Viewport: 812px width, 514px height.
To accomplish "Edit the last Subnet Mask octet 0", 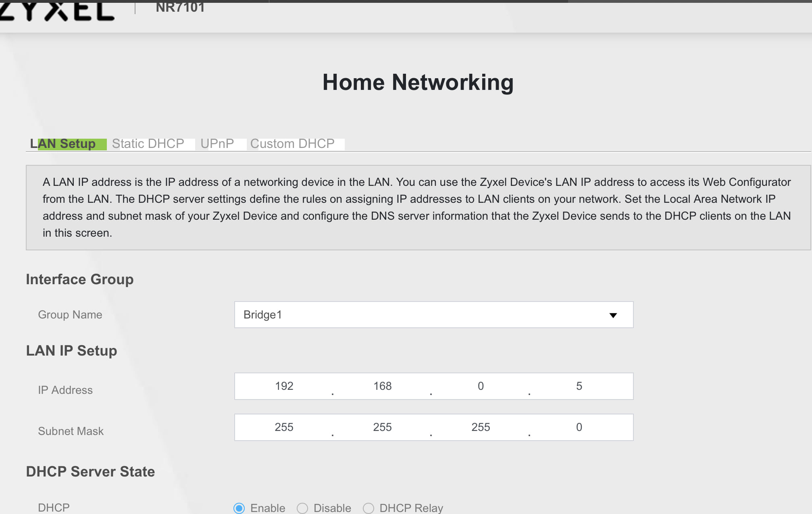I will point(579,427).
